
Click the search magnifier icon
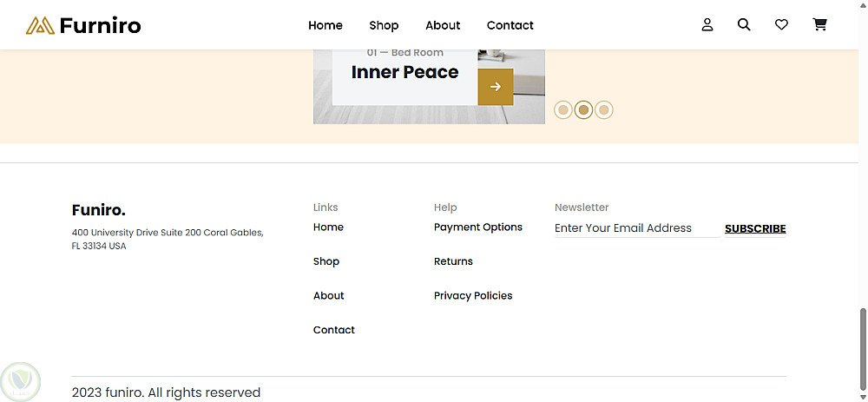coord(744,25)
